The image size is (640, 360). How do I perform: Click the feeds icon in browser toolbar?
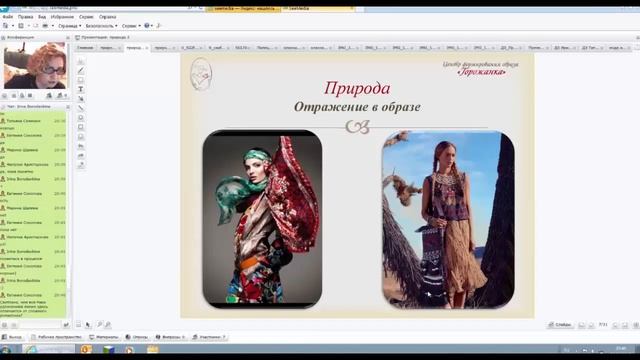coord(21,26)
